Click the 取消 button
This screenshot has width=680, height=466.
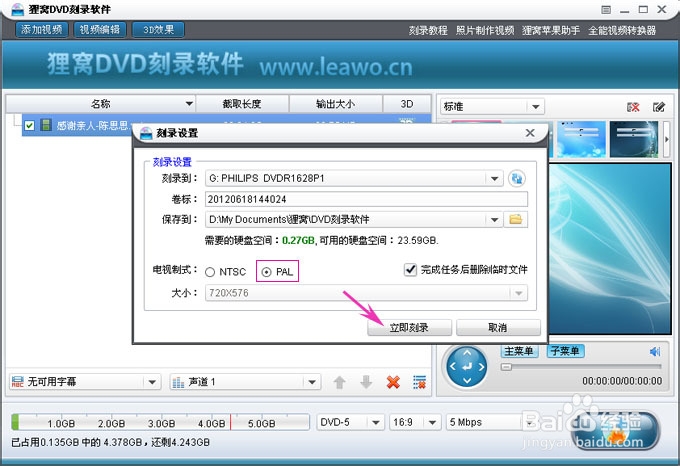pos(498,328)
